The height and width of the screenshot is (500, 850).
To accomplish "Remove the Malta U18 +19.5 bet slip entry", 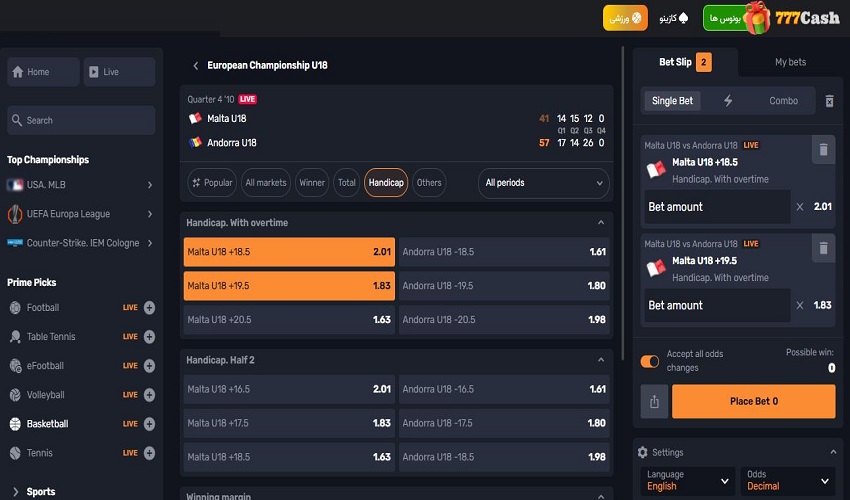I will pyautogui.click(x=823, y=248).
